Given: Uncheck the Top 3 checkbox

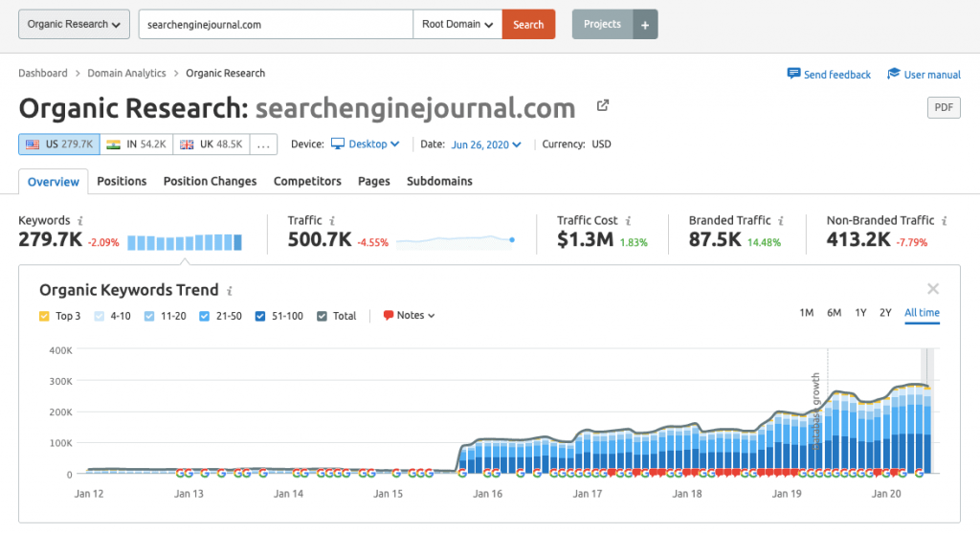Looking at the screenshot, I should coord(44,316).
